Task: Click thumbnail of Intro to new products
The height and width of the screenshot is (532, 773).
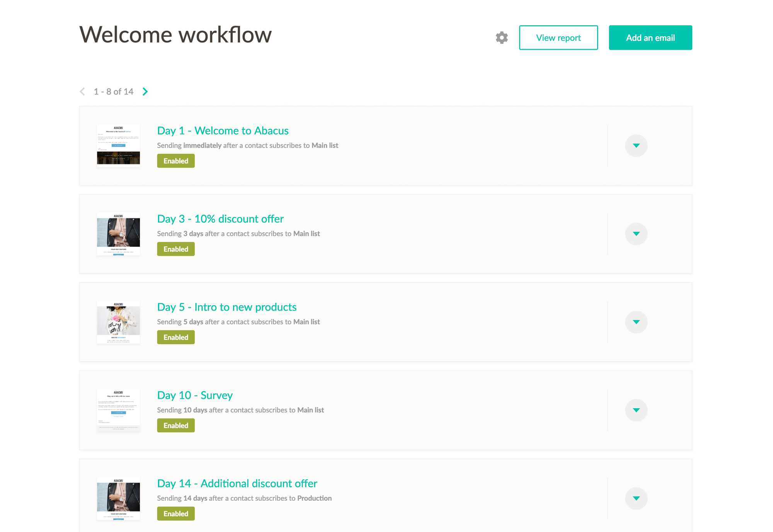Action: click(x=118, y=322)
